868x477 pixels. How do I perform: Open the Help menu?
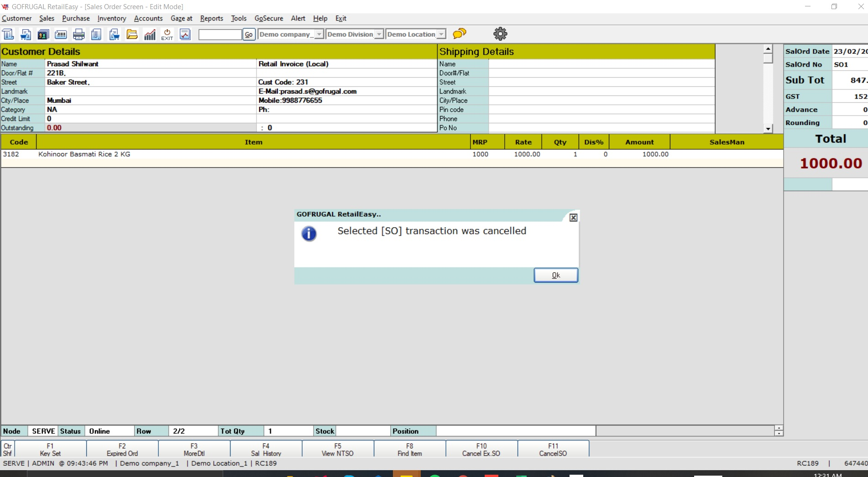click(320, 18)
